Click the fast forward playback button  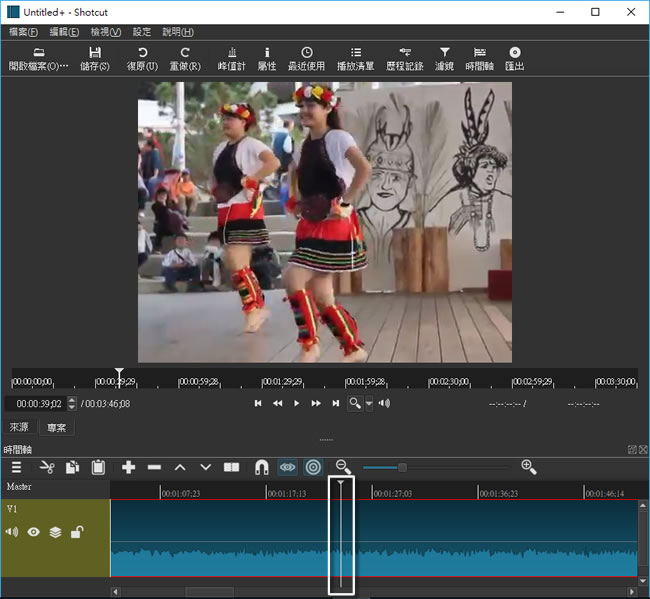[x=316, y=403]
